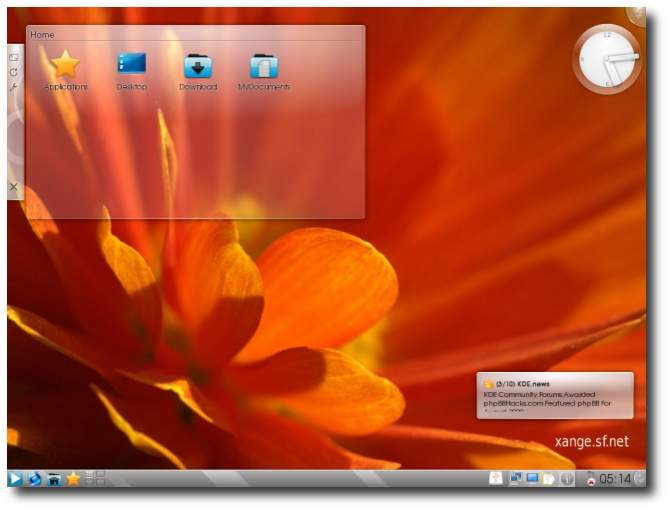Click the white document icon in system tray

pos(496,478)
